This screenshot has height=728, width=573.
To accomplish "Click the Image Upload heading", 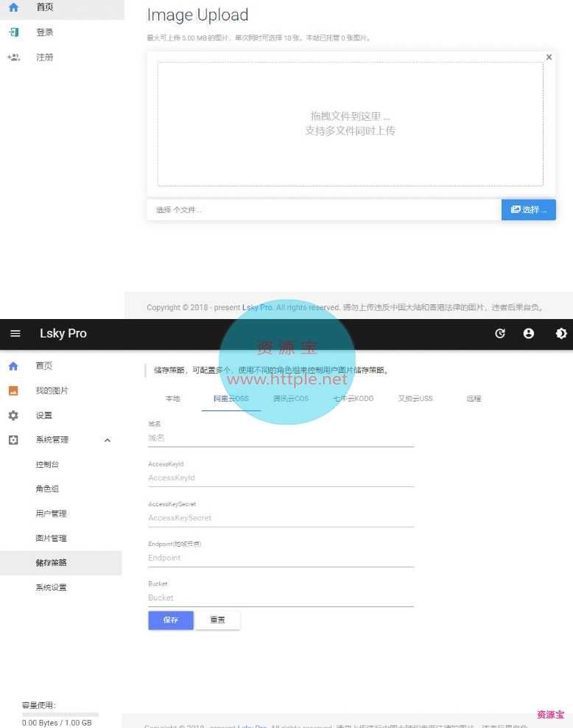I will (197, 15).
